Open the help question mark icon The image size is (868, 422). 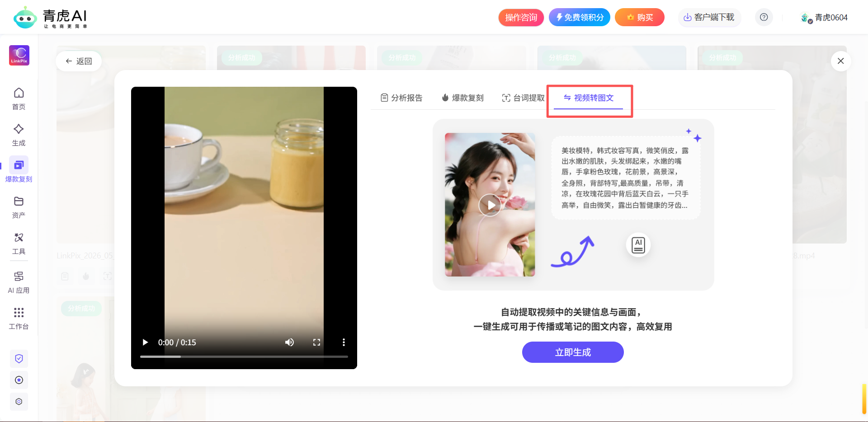tap(764, 17)
